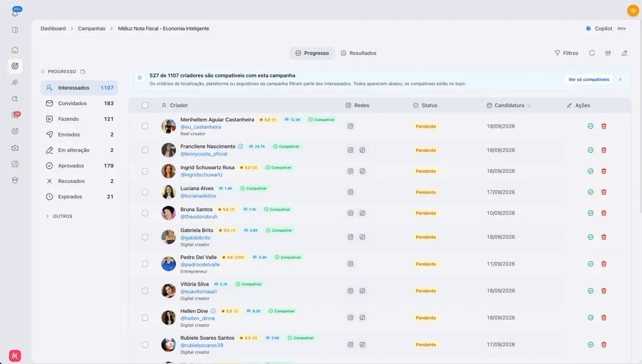
Task: Select Em alteração list item
Action: click(79, 150)
